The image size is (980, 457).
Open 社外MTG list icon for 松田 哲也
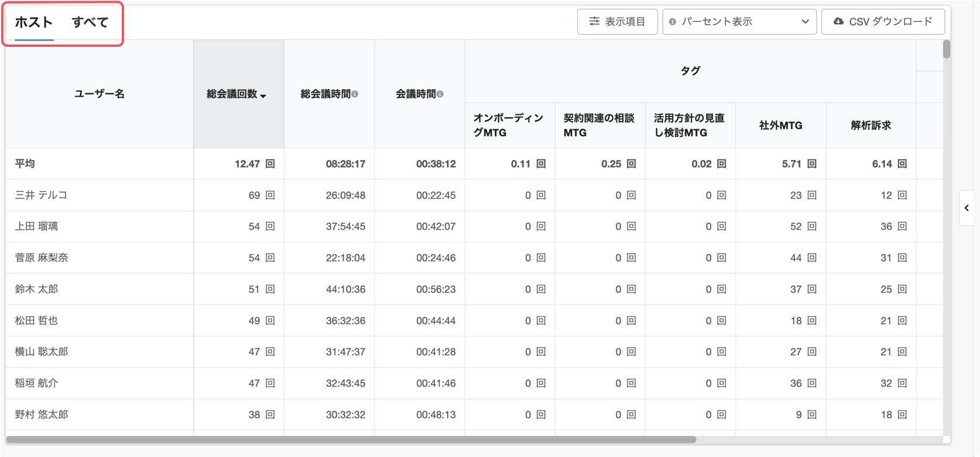(x=812, y=320)
